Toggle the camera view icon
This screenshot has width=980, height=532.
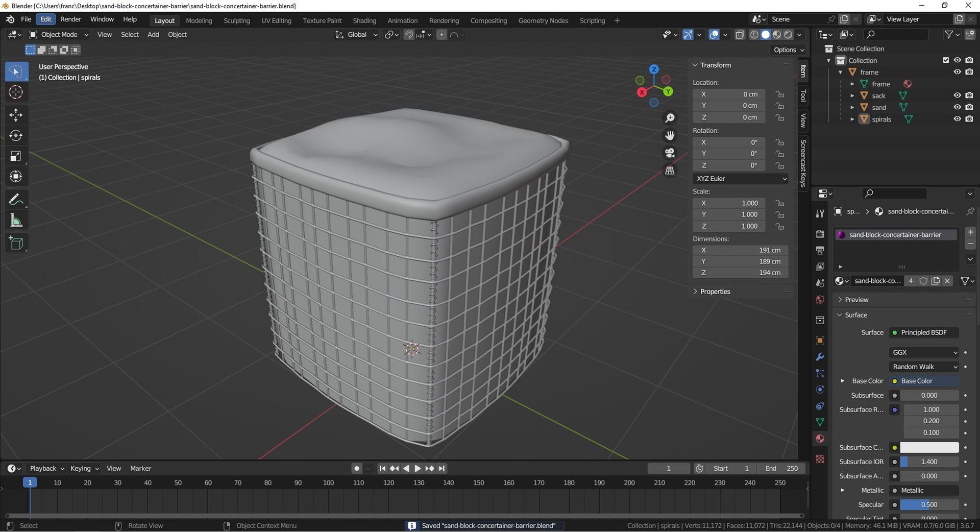pyautogui.click(x=670, y=153)
